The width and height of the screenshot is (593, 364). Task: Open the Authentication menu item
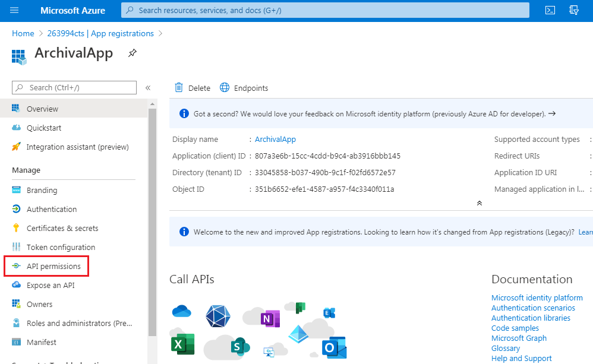pos(52,209)
